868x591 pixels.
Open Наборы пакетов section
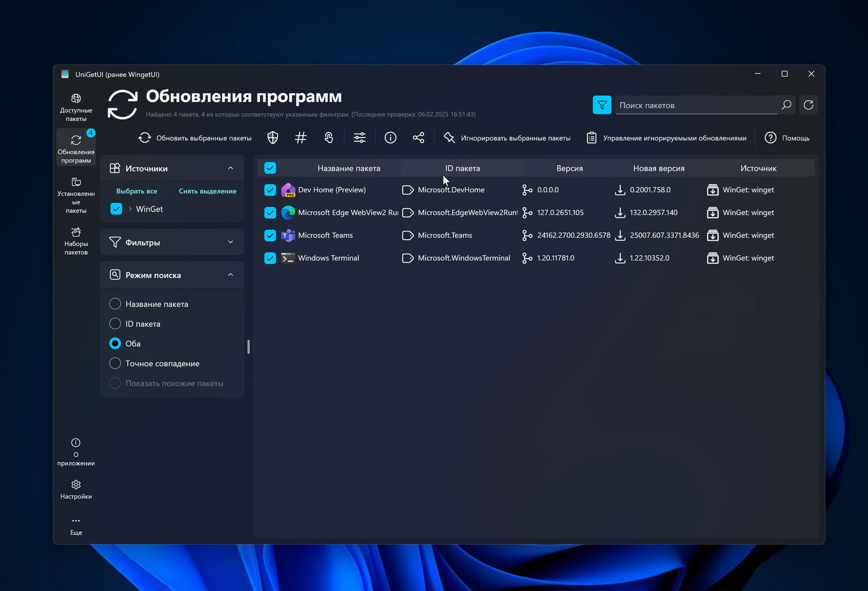76,240
